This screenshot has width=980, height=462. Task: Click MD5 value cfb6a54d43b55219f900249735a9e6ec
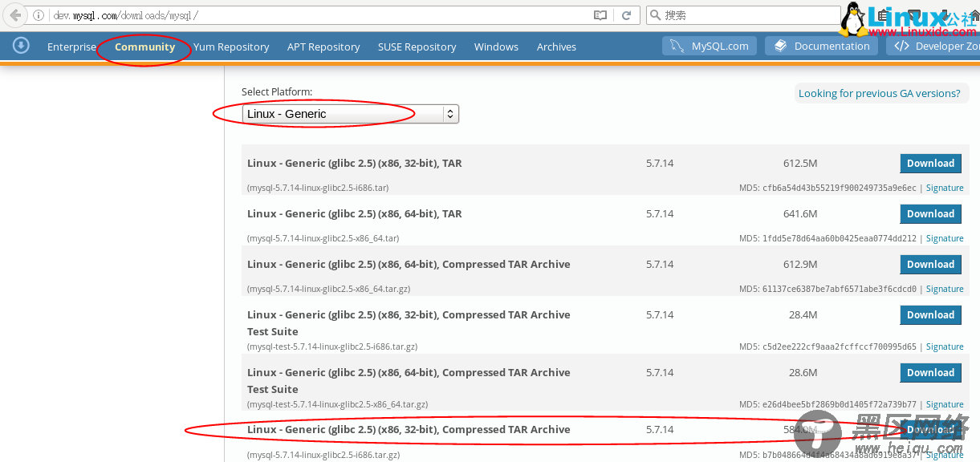point(840,188)
